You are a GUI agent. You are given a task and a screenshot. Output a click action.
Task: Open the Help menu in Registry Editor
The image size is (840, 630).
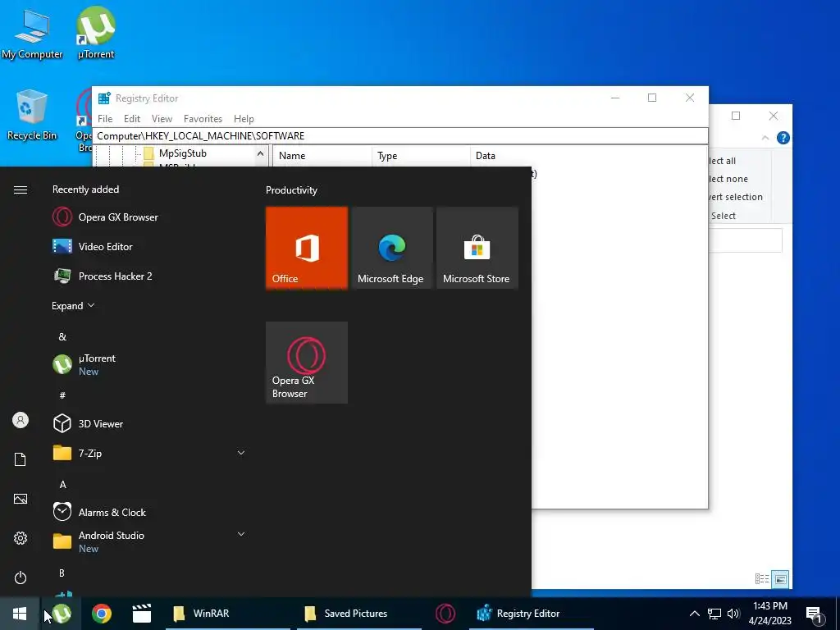click(244, 118)
